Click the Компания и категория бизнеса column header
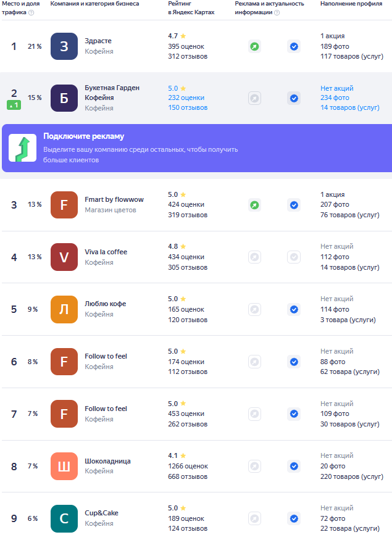This screenshot has width=392, height=540. pos(94,4)
